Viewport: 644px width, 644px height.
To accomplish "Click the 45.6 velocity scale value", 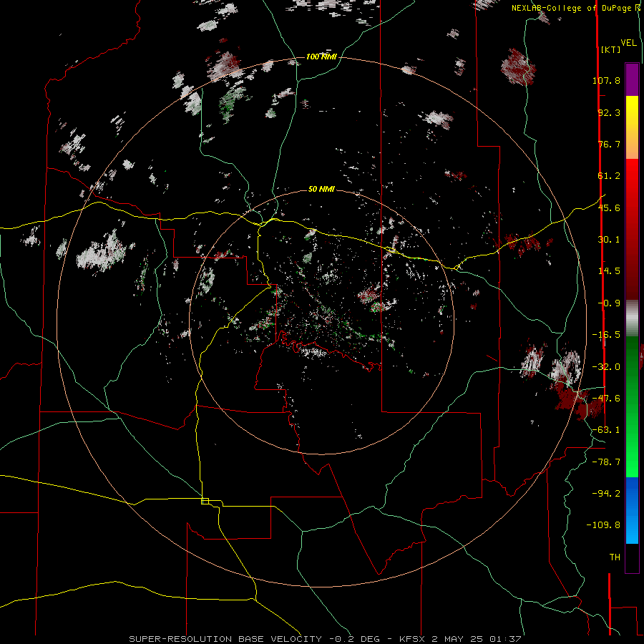I will tap(609, 208).
